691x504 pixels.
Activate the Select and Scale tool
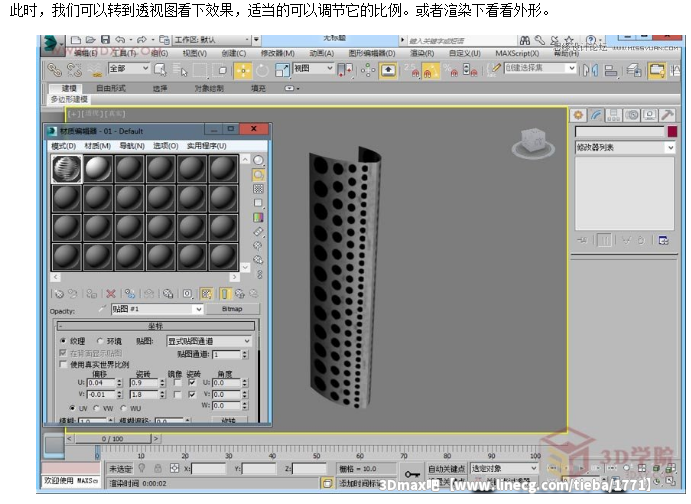(282, 70)
